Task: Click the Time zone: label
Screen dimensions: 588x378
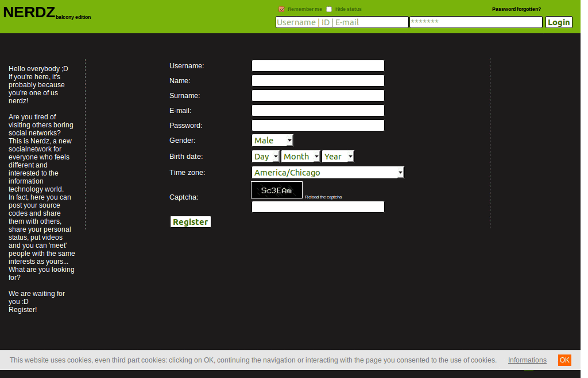Action: tap(187, 173)
